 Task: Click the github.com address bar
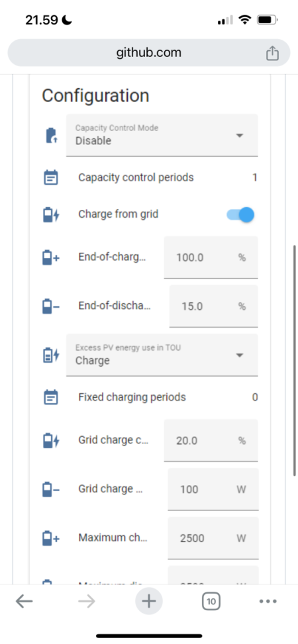click(149, 52)
